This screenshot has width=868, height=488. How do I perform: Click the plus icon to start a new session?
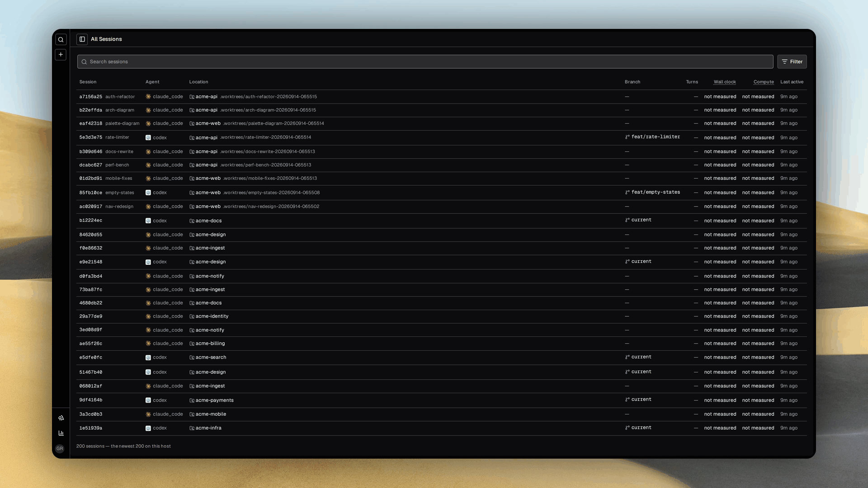tap(61, 55)
